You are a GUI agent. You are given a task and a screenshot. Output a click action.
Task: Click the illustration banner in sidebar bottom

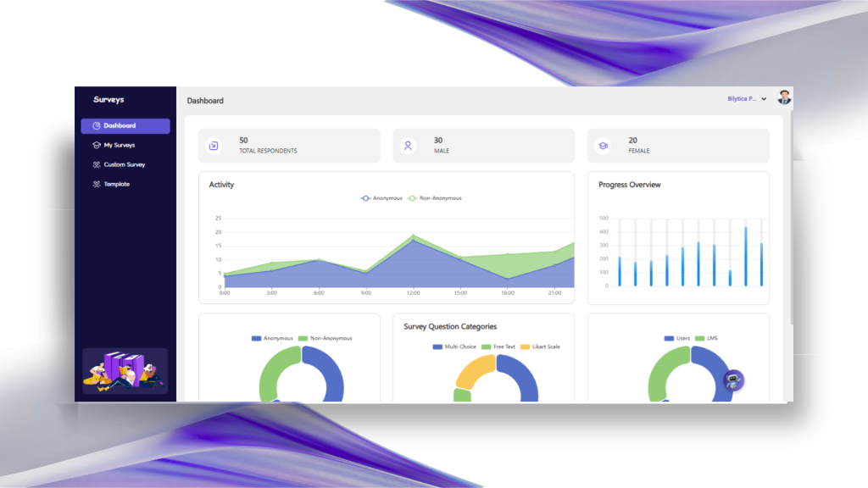tap(125, 371)
